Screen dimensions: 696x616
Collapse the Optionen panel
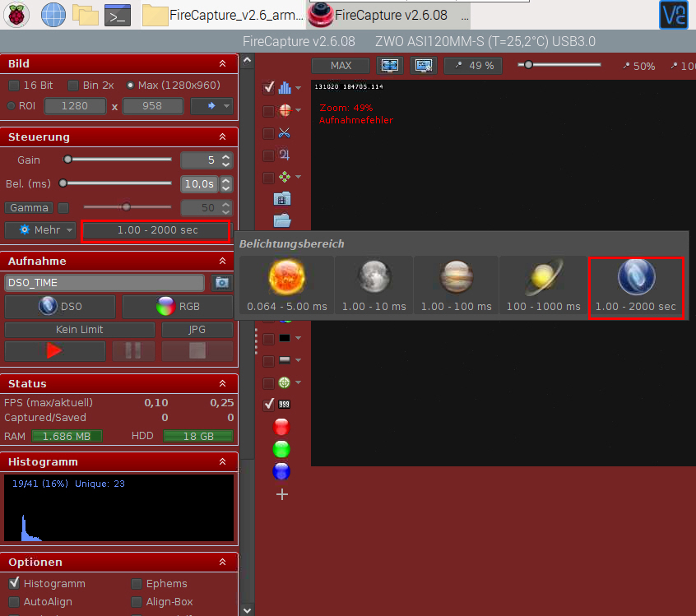pos(222,562)
